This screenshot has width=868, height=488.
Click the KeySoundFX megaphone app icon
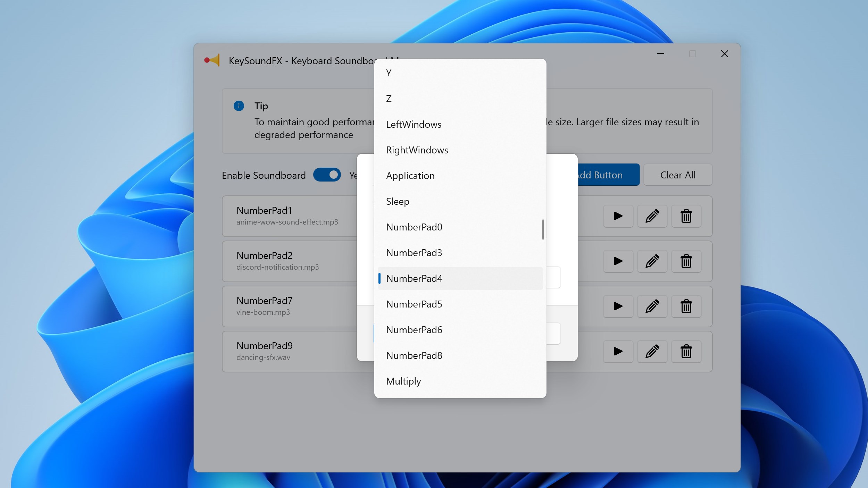tap(212, 60)
